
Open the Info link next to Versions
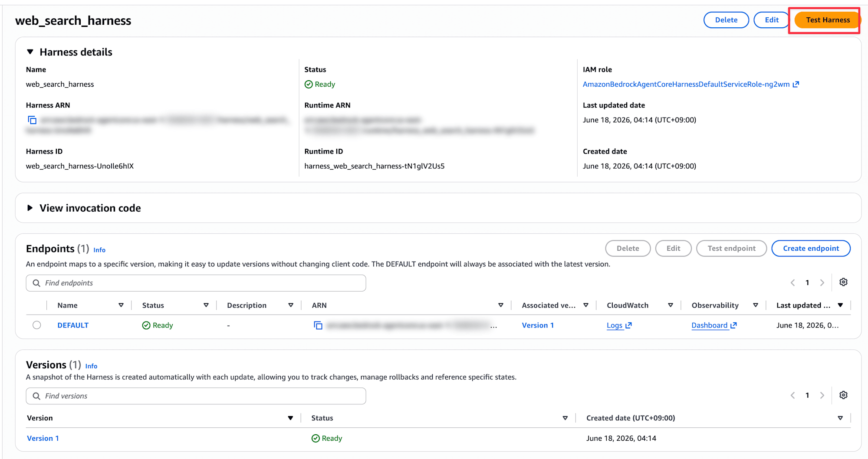coord(91,366)
